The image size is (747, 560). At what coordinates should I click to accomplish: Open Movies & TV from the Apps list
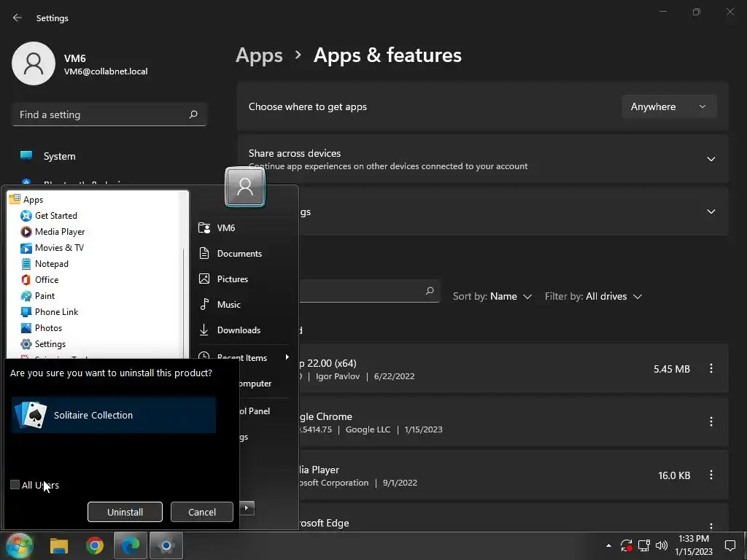(59, 248)
